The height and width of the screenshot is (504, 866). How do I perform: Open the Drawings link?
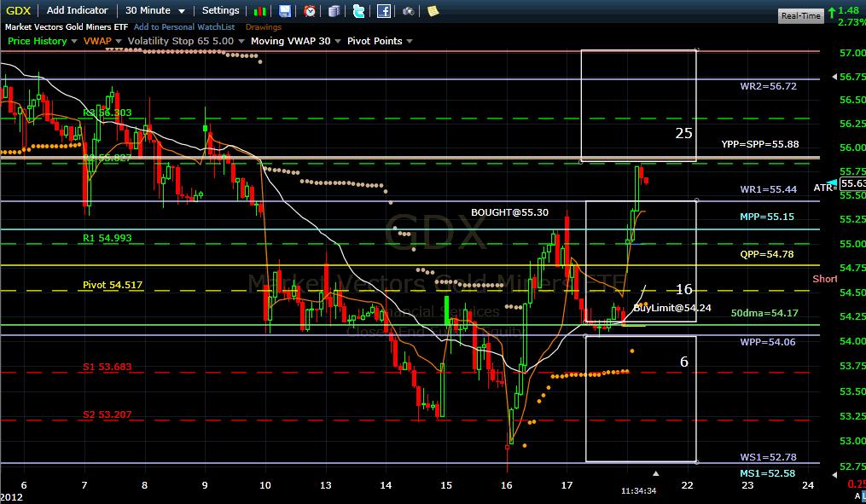pos(264,26)
